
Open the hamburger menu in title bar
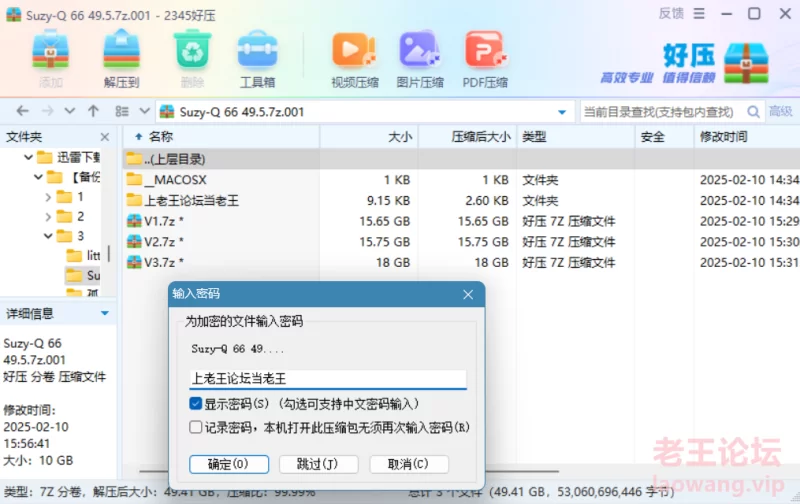click(x=699, y=14)
